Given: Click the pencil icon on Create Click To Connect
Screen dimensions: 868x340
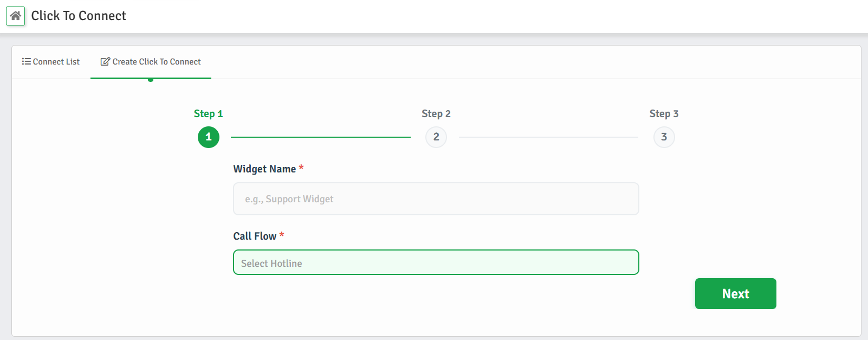Looking at the screenshot, I should tap(104, 61).
